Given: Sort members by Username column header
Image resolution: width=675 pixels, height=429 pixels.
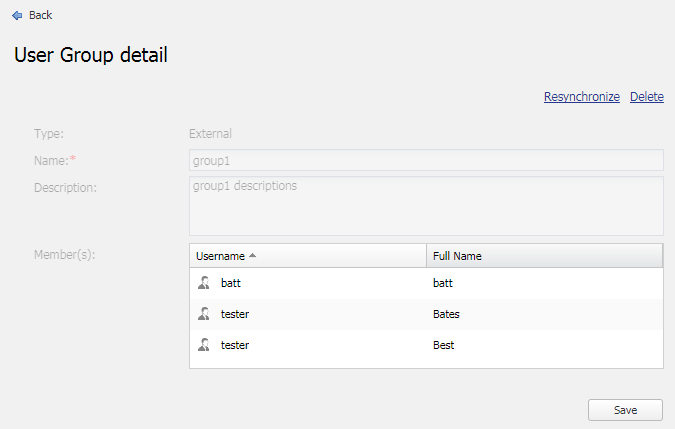Looking at the screenshot, I should pos(220,256).
